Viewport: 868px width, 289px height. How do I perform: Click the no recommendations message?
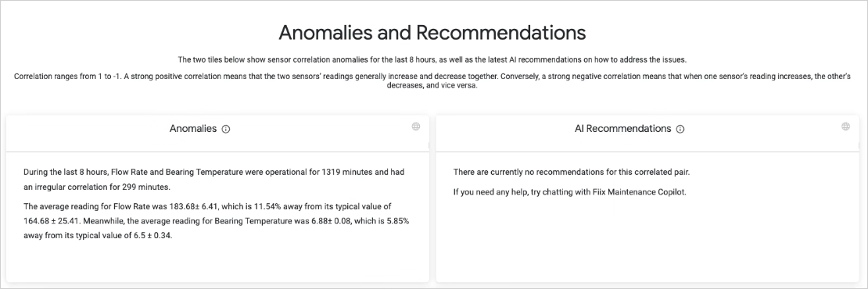pyautogui.click(x=572, y=172)
